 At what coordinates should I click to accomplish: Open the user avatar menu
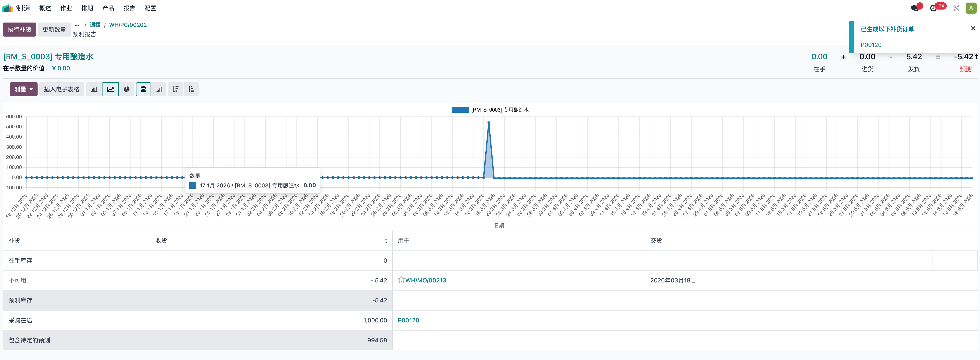tap(971, 8)
